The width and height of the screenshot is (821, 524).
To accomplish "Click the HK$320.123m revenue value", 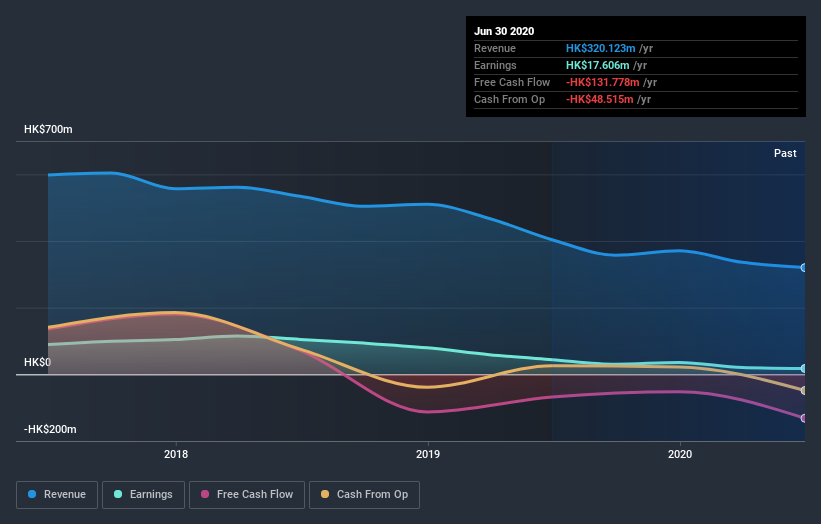I will [x=601, y=48].
